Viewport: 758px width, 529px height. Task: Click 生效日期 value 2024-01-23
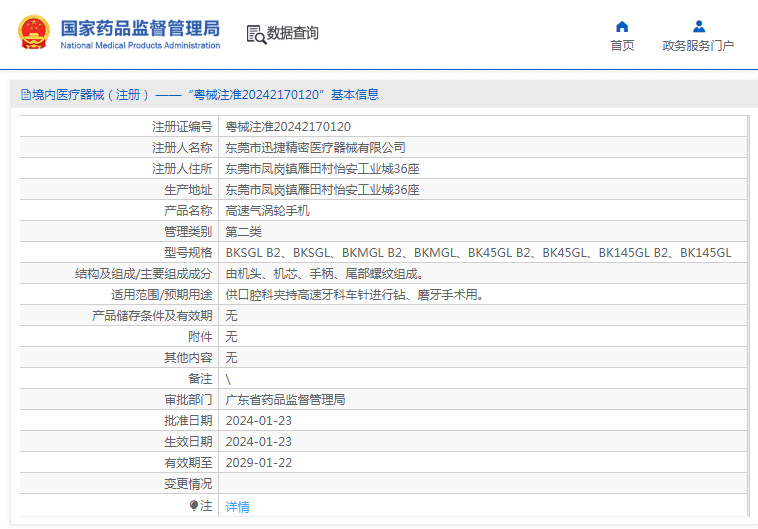pos(259,442)
